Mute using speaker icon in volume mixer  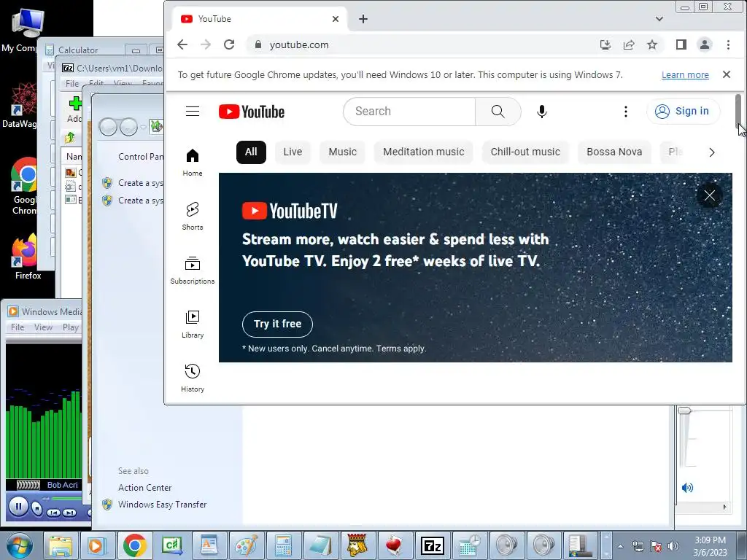(687, 487)
